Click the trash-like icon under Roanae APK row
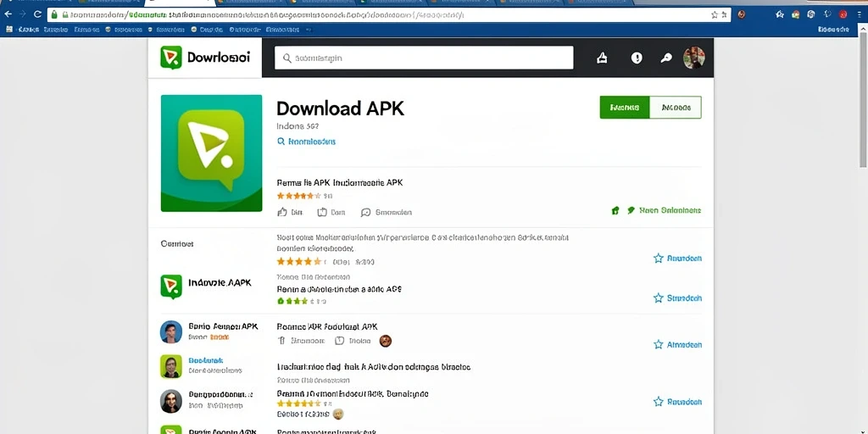Image resolution: width=868 pixels, height=434 pixels. [x=281, y=341]
